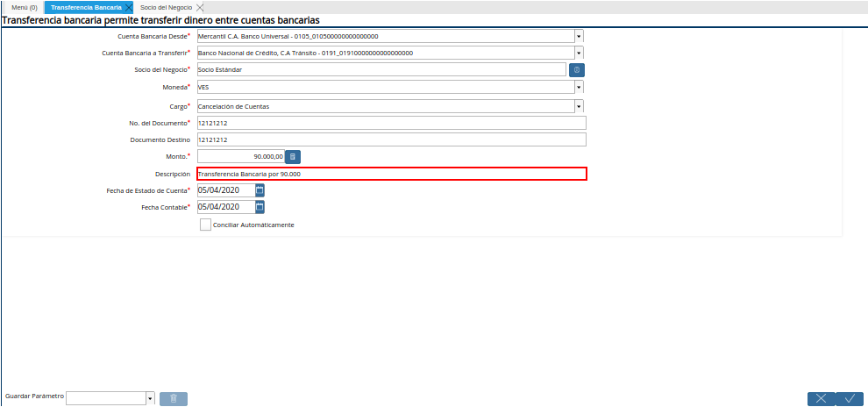Image resolution: width=868 pixels, height=407 pixels.
Task: Click Guardar Parámetro combo input
Action: pos(106,399)
